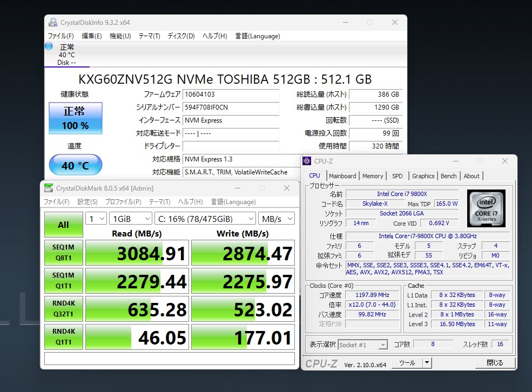Viewport: 532px width, 392px height.
Task: Click the blue disk status circle in CrystalDiskInfo
Action: 49,46
